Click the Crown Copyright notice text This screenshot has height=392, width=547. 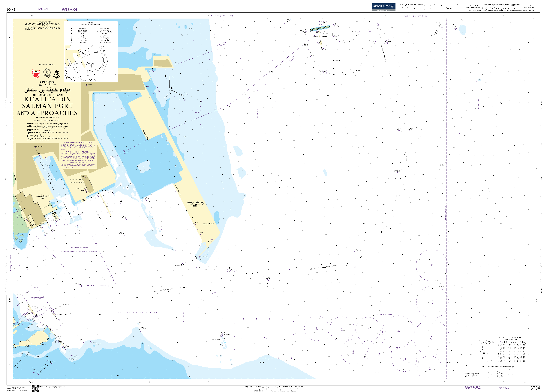tap(429, 7)
